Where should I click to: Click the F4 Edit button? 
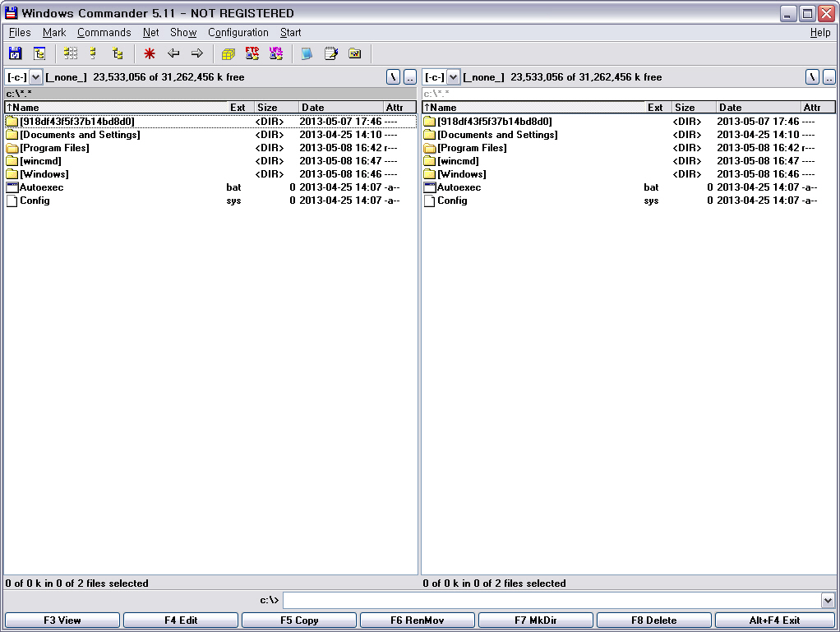[x=181, y=620]
